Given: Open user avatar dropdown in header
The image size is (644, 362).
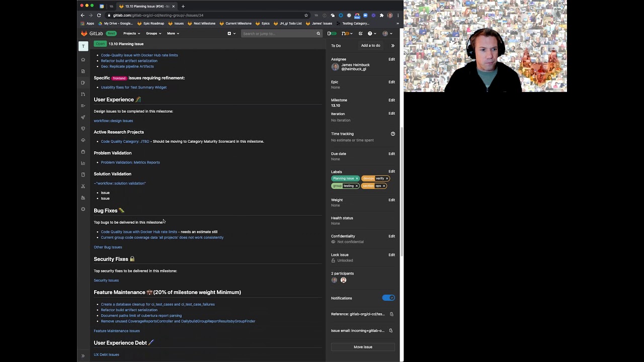Looking at the screenshot, I should (x=386, y=34).
